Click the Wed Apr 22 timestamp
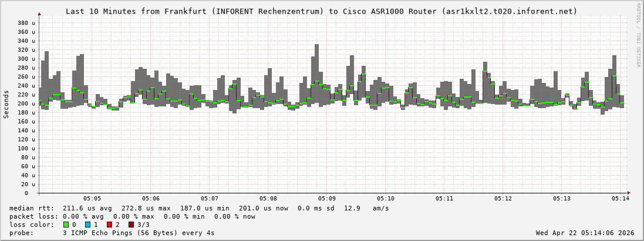Screen dimensions: 644x241 (x=585, y=233)
